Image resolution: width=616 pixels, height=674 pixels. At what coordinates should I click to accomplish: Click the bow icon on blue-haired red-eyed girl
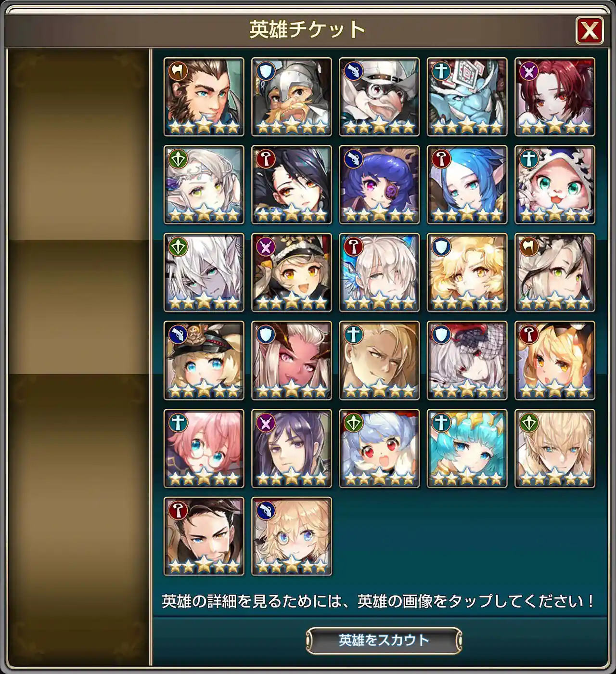(353, 423)
